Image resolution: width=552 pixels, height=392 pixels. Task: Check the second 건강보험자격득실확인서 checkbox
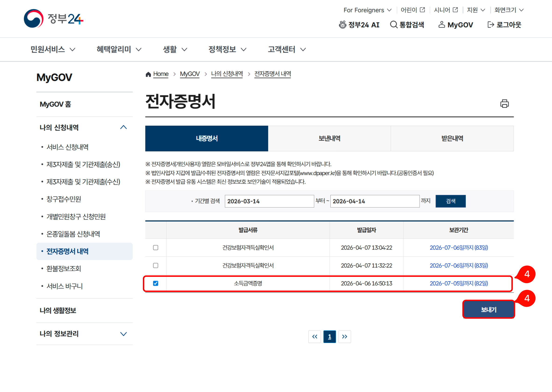tap(156, 266)
